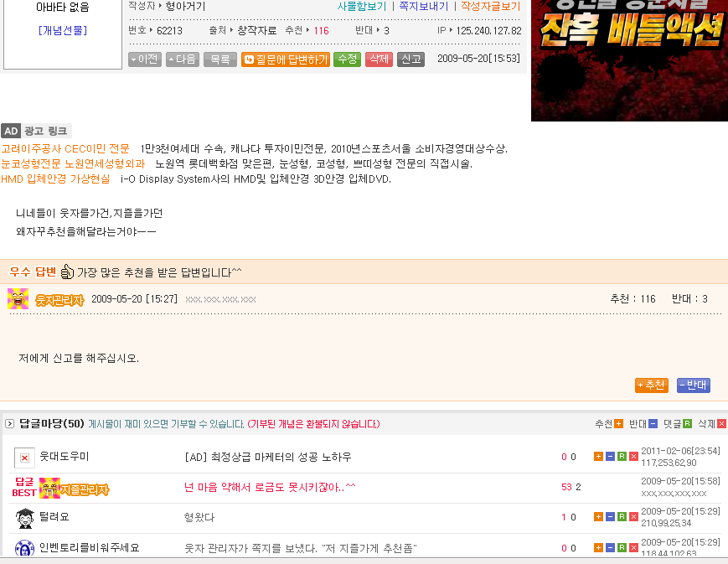
Task: Oppose 웃대도우미 comment with minus icon
Action: [x=610, y=457]
